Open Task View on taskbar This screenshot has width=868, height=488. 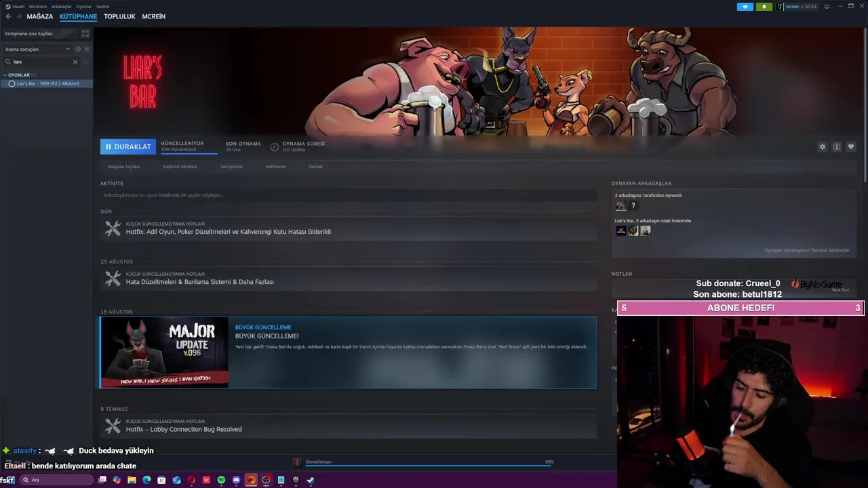[x=102, y=480]
